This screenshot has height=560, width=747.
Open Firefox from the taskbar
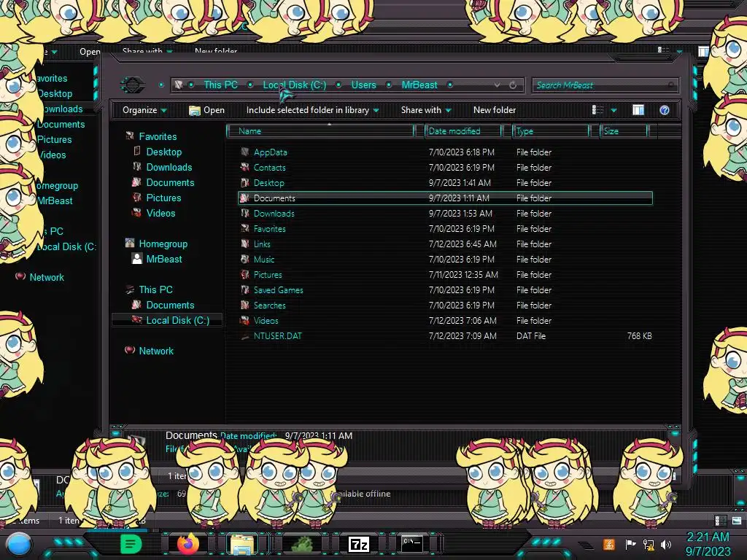(188, 543)
